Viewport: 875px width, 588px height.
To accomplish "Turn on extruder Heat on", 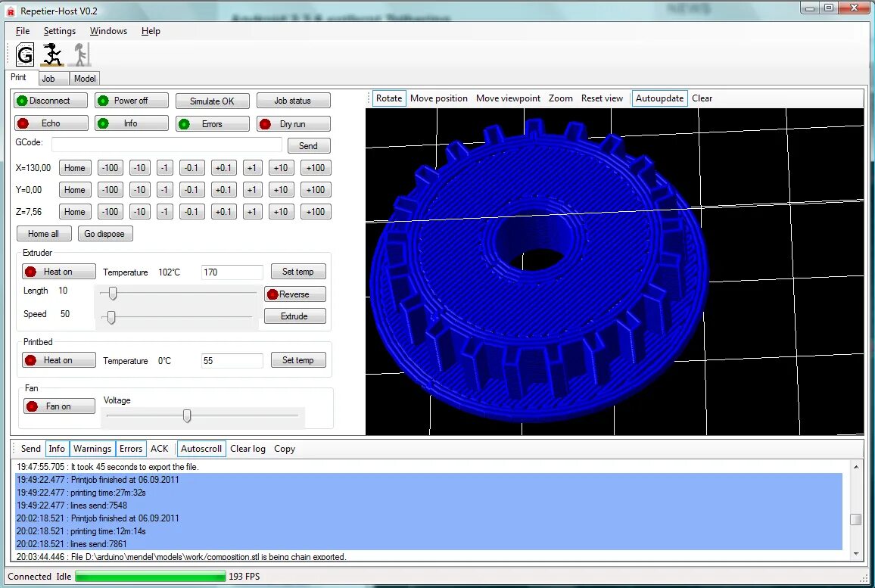I will (58, 272).
